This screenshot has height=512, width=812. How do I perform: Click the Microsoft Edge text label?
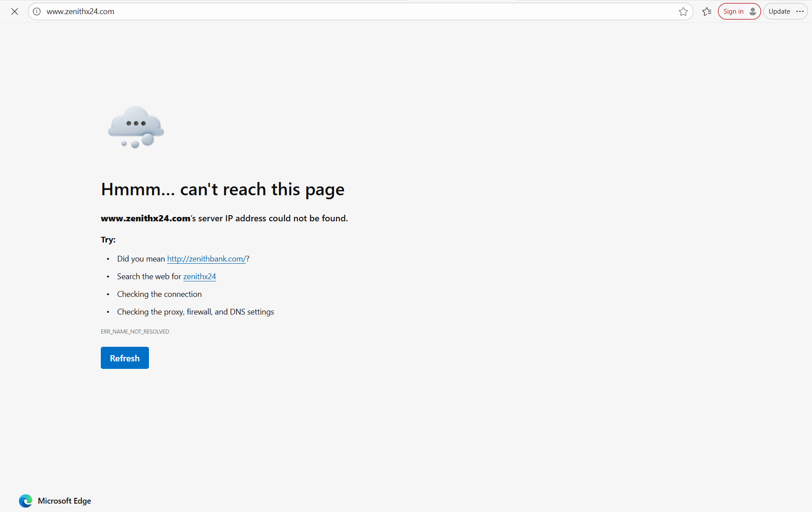point(65,501)
